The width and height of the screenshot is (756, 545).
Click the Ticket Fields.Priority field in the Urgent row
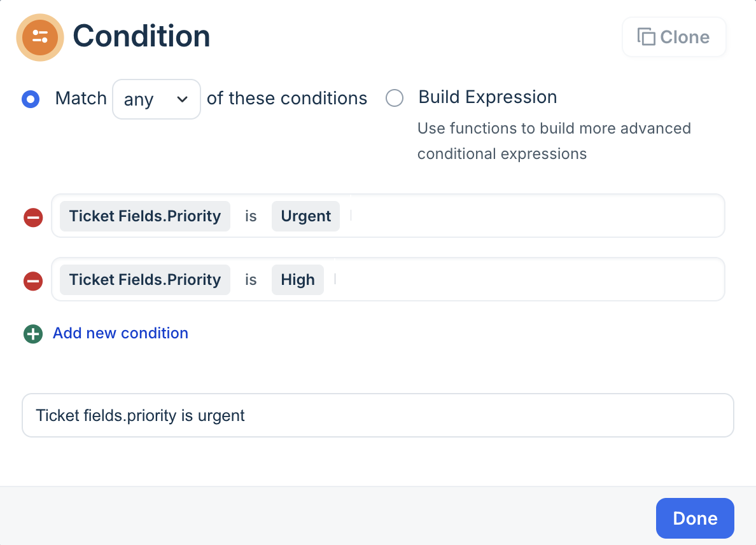point(145,216)
